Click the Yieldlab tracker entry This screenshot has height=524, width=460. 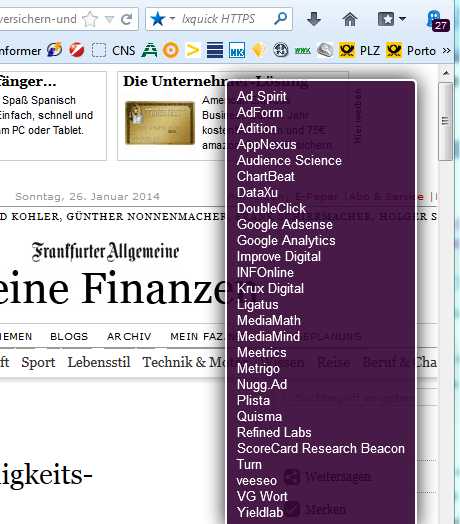coord(260,512)
